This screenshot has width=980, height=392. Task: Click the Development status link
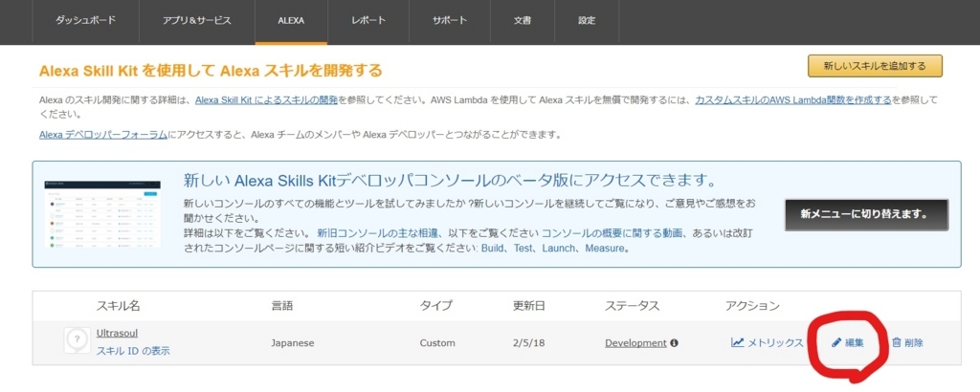click(635, 342)
